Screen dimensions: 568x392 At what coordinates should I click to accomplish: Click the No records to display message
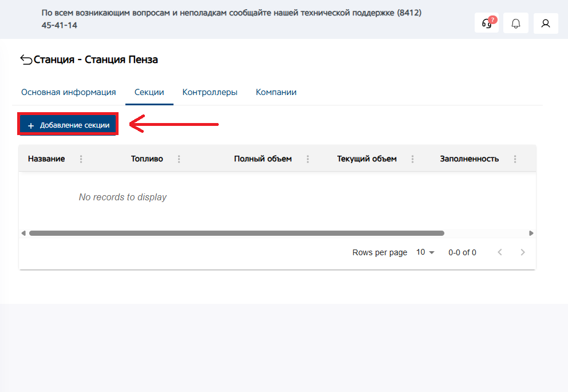coord(123,197)
